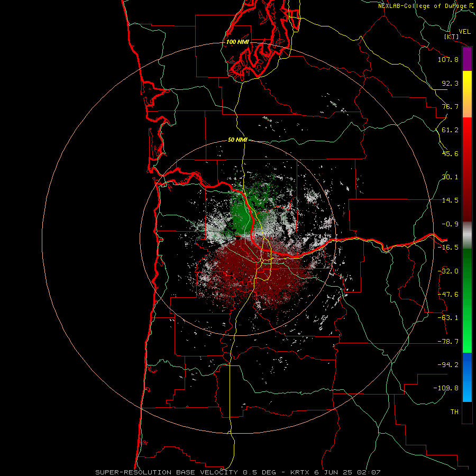Click the 76.7 velocity scale value
Image resolution: width=476 pixels, height=476 pixels.
tap(450, 106)
